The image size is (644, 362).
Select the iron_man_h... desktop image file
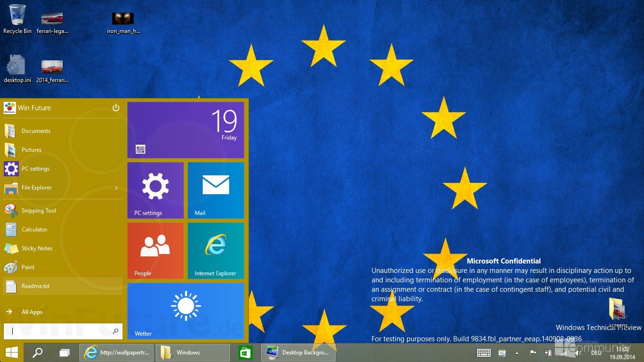[124, 23]
